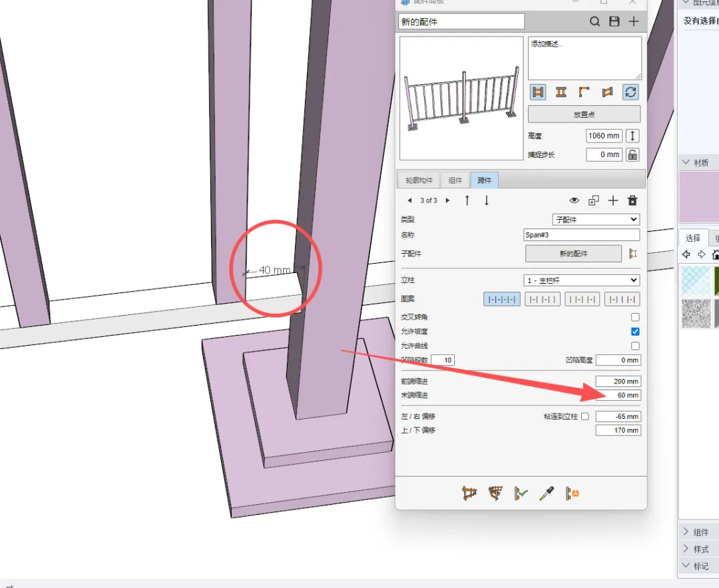The height and width of the screenshot is (588, 719).
Task: Click the 左/右 偏移 field showing -65 mm
Action: point(618,416)
